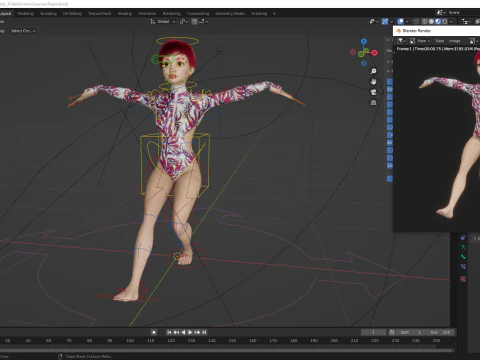Screen dimensions: 480x360
Task: Select material preview viewport shading
Action: pos(438,21)
